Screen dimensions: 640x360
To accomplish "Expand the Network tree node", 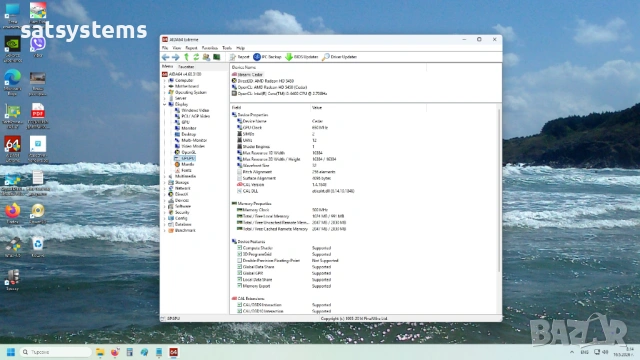I will 165,188.
